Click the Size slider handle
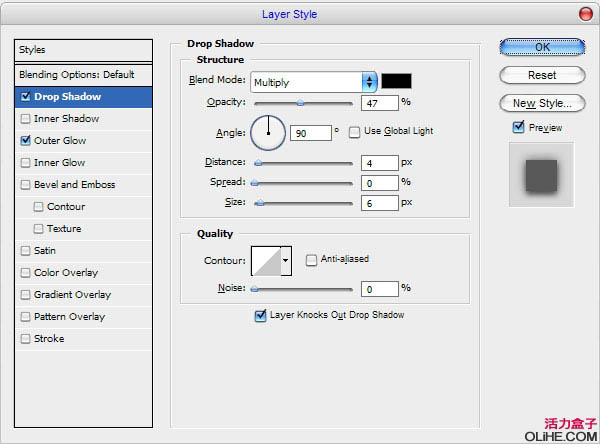The width and height of the screenshot is (600, 444). pyautogui.click(x=259, y=203)
